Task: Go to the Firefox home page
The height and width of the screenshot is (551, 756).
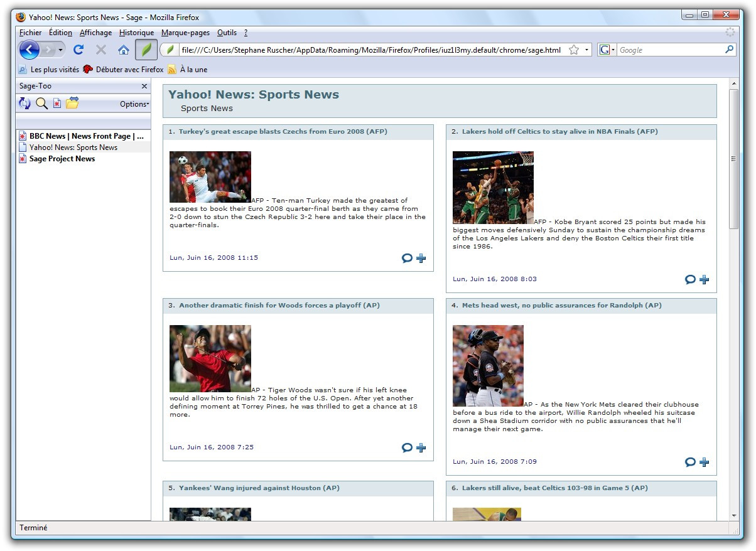Action: (124, 50)
